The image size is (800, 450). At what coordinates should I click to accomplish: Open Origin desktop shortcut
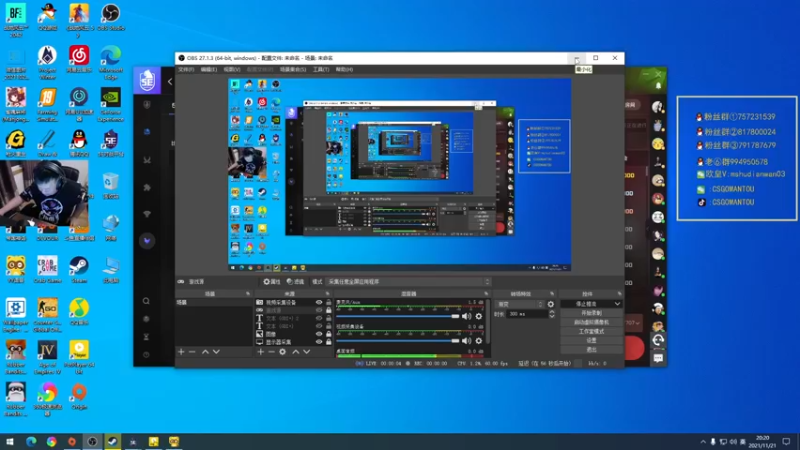tap(79, 396)
